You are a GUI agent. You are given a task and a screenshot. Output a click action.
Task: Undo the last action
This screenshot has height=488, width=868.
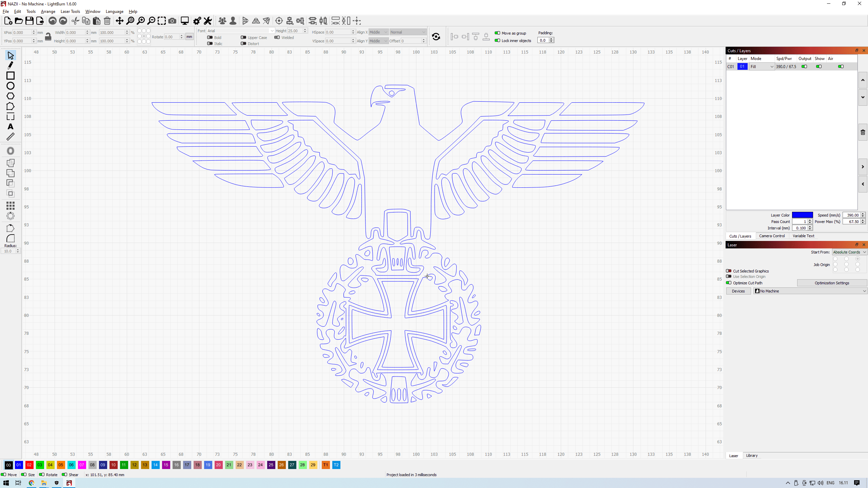coord(52,21)
